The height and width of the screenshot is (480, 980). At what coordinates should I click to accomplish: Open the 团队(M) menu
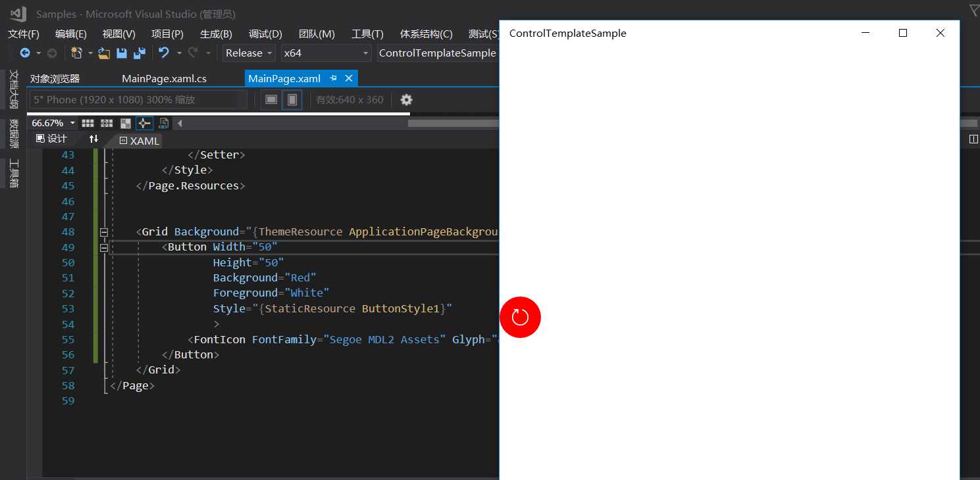(317, 34)
